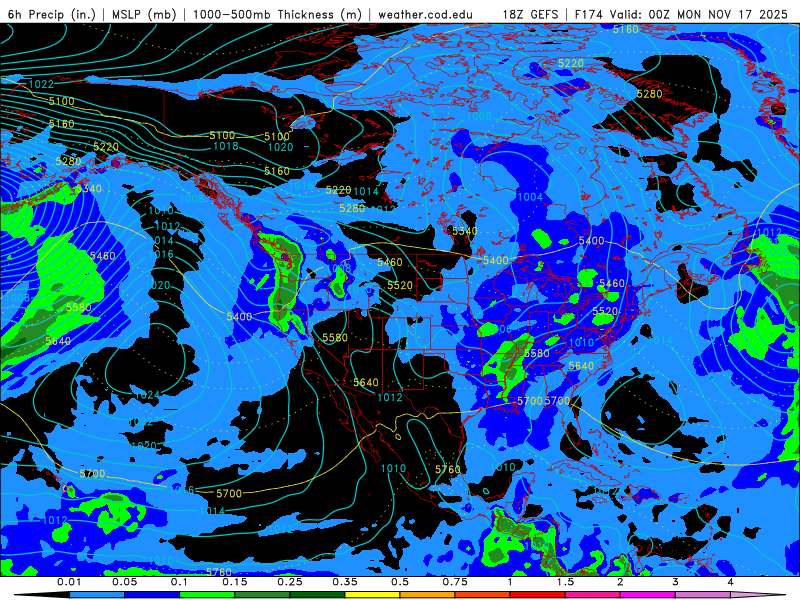
Task: Click the '0.05' colorbar value
Action: pyautogui.click(x=124, y=582)
